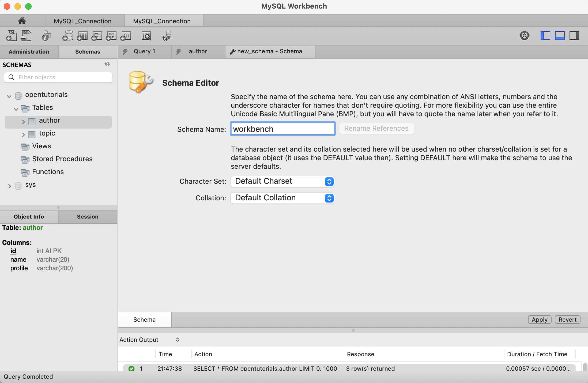588x383 pixels.
Task: Toggle the bottom output panel
Action: [560, 36]
